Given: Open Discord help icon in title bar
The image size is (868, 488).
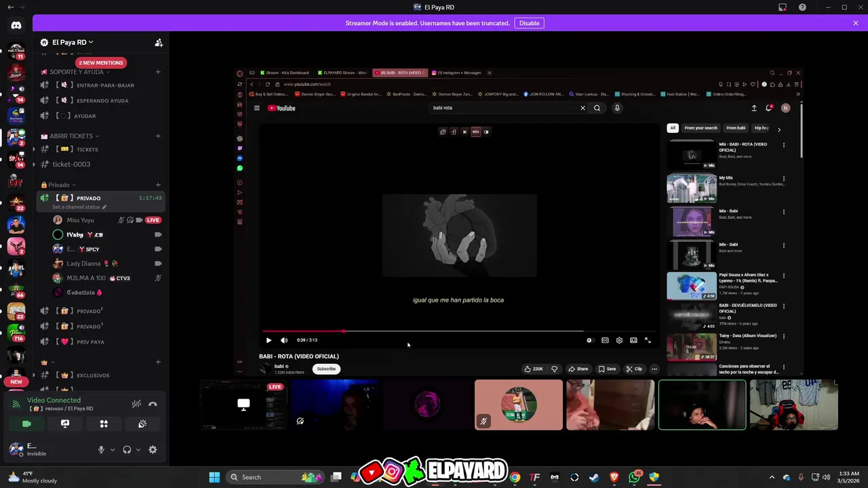Looking at the screenshot, I should [802, 7].
